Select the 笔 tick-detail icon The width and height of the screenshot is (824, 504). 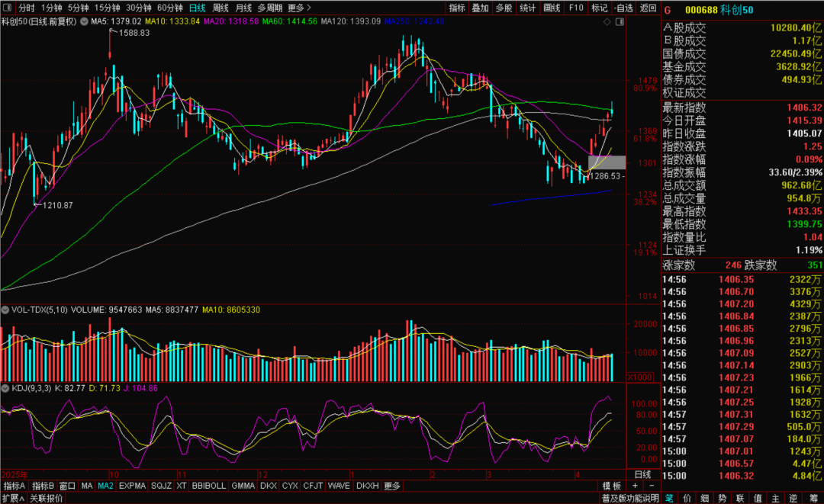pos(669,498)
